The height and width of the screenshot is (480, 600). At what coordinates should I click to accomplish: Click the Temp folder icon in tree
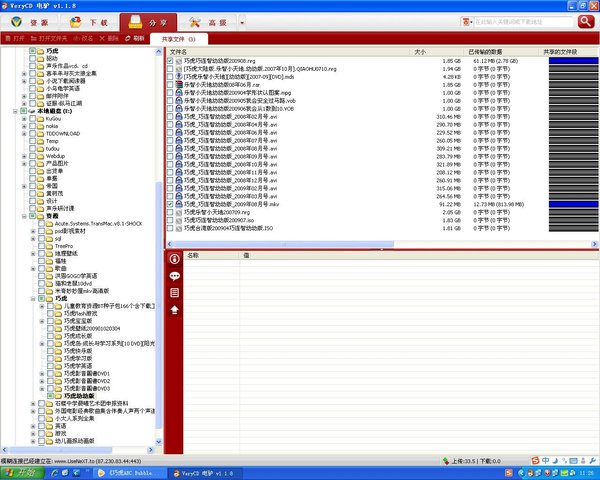point(41,141)
